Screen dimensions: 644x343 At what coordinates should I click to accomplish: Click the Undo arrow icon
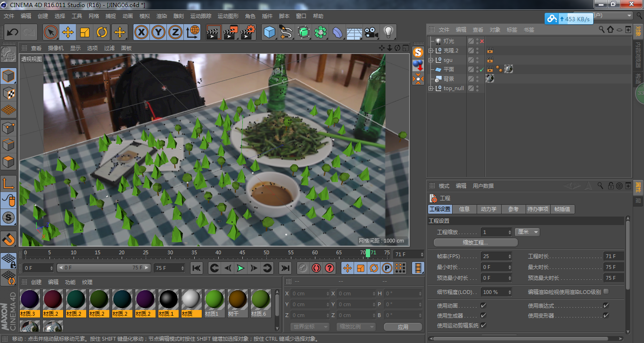click(x=12, y=33)
